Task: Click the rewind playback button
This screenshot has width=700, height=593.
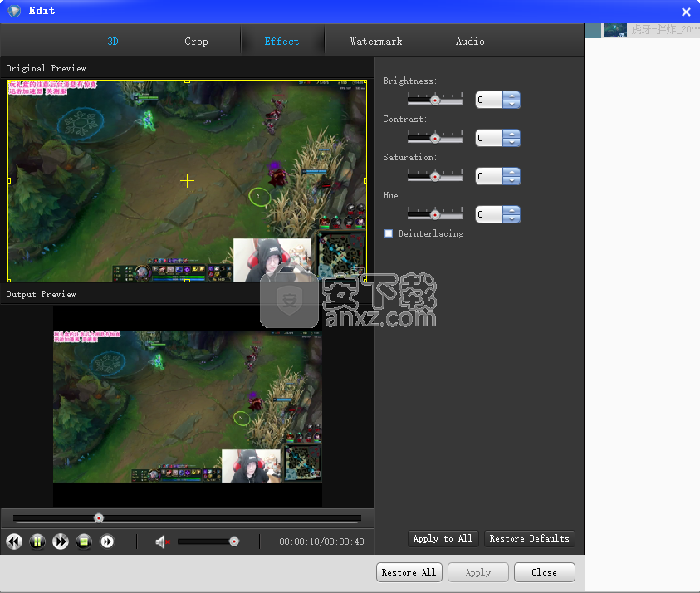Action: [14, 542]
